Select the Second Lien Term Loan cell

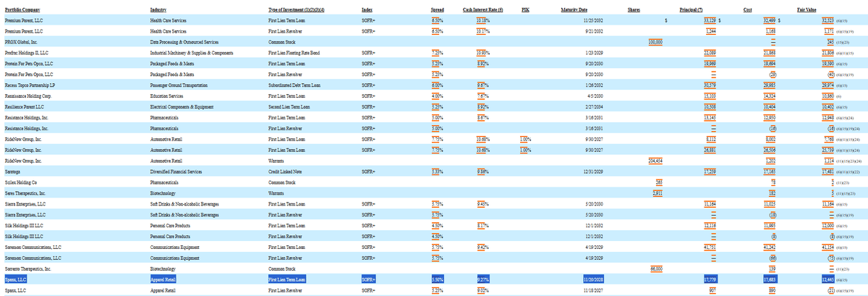[289, 106]
